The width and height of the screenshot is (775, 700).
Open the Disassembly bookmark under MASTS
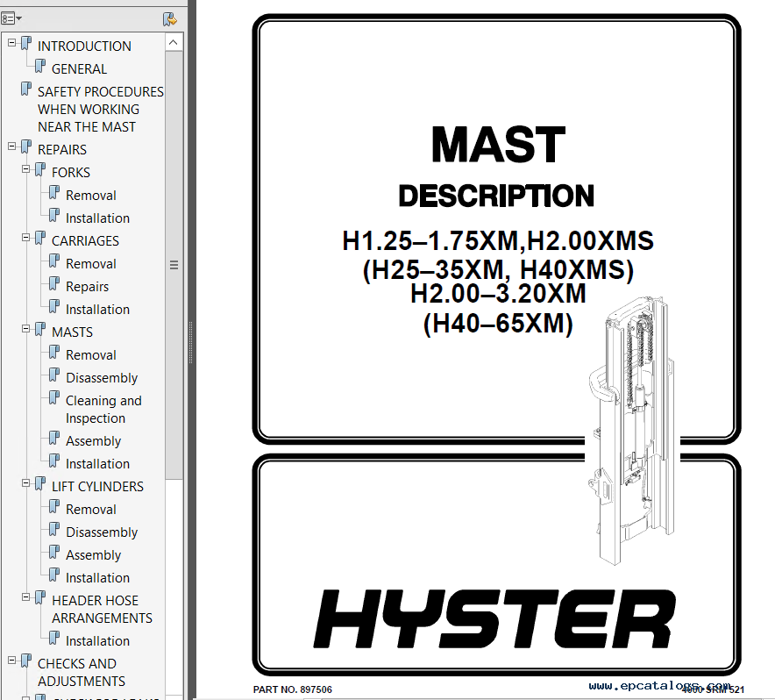point(102,378)
